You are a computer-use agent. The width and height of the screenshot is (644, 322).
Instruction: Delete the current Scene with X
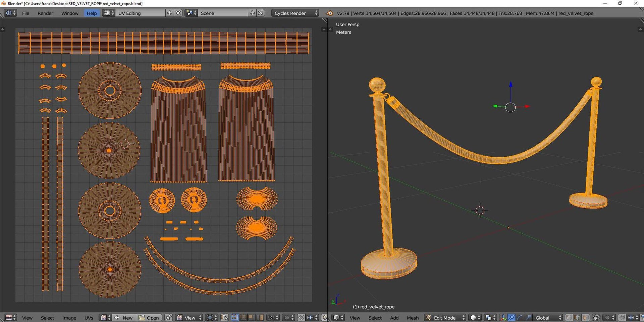coord(261,13)
